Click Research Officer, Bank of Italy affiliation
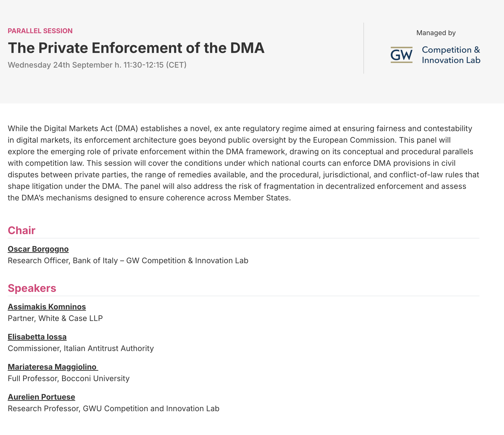Viewport: 504px width, 435px height. tap(128, 261)
